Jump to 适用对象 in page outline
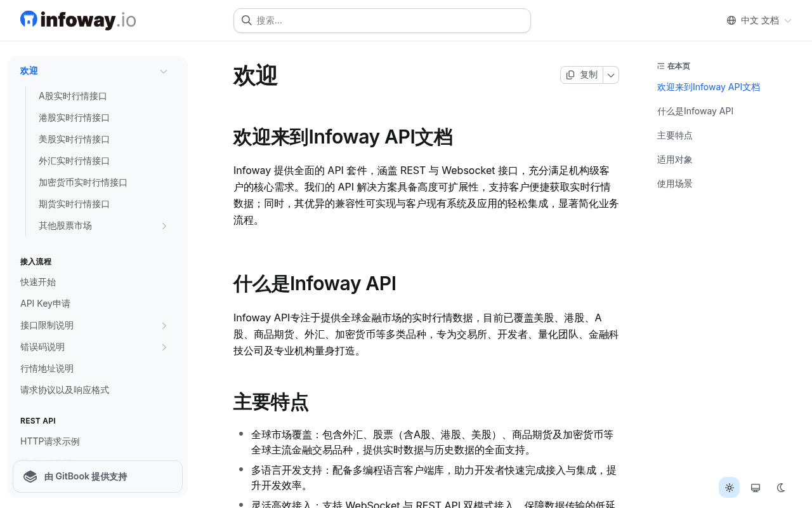This screenshot has height=508, width=812. pyautogui.click(x=675, y=160)
